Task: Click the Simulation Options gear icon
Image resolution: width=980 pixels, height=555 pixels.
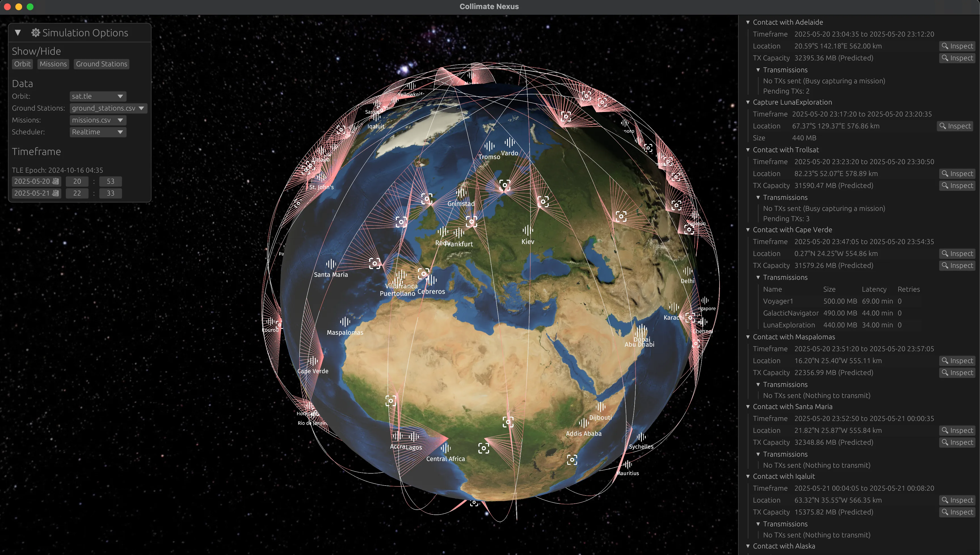Action: [x=35, y=32]
